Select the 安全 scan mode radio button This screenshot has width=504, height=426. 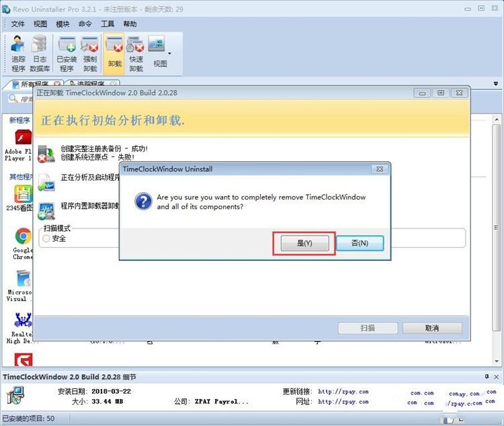pos(46,239)
